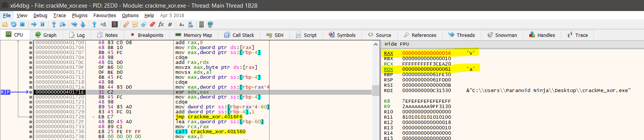The image size is (644, 140).
Task: Open the Scylla plugin icon
Action: [x=115, y=24]
